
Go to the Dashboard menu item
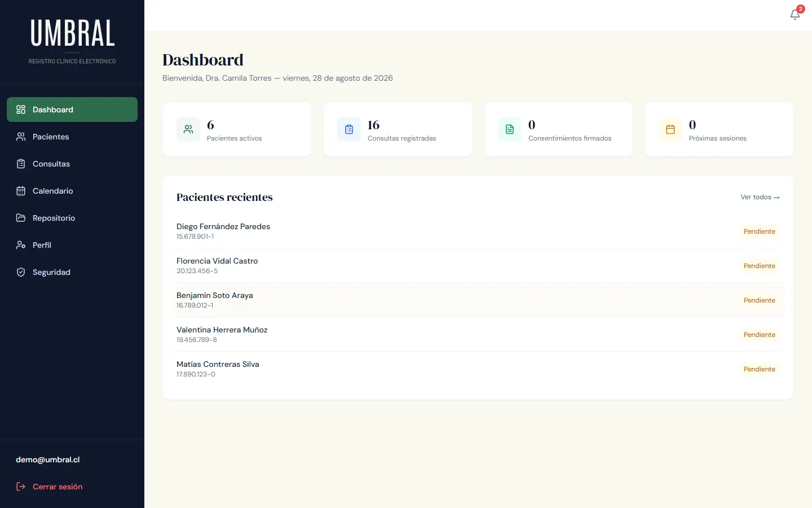point(72,110)
